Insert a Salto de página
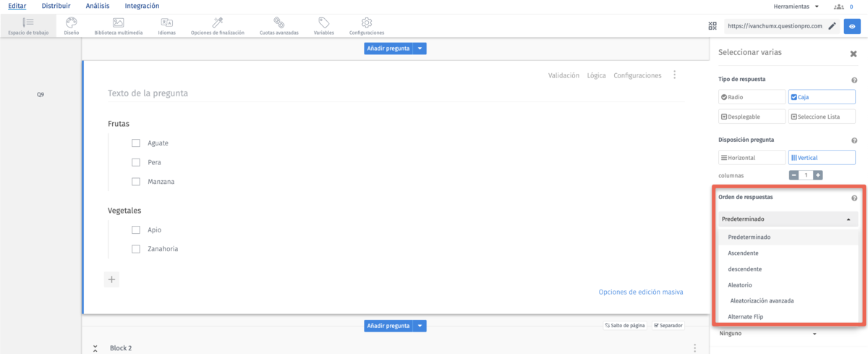The image size is (868, 354). [x=626, y=326]
